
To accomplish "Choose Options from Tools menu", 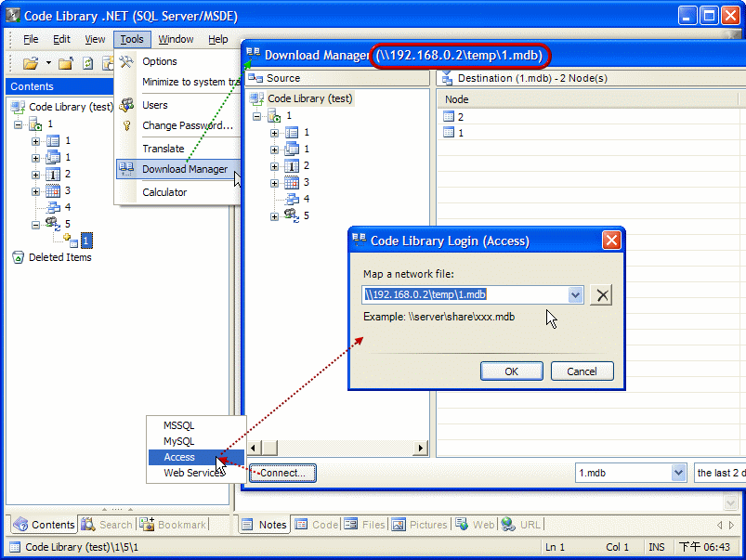I will pos(160,61).
